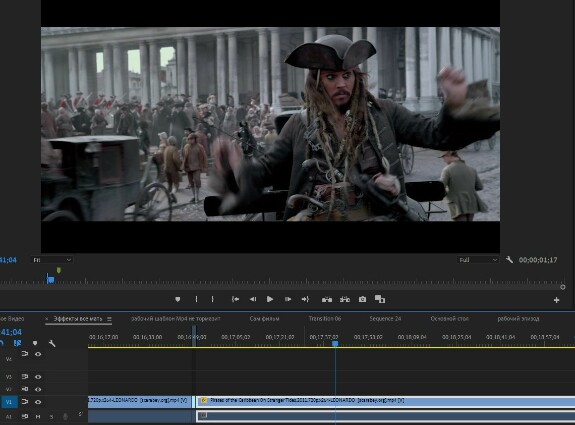Click the 00;00;01;17 duration readout

click(538, 260)
